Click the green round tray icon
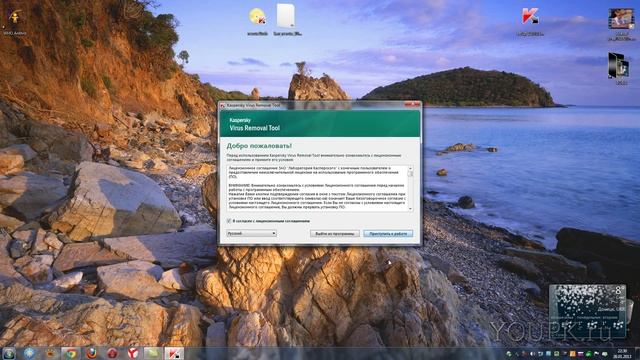 point(589,354)
